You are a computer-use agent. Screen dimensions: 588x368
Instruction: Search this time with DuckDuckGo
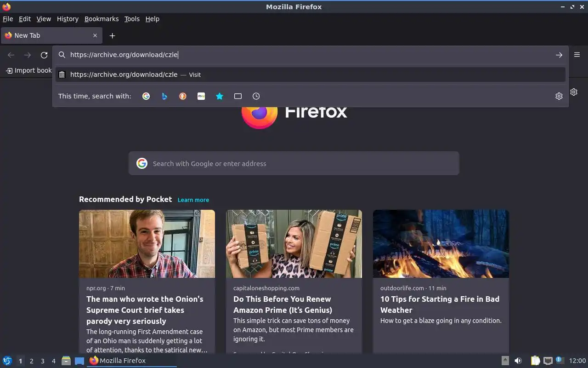pos(183,96)
